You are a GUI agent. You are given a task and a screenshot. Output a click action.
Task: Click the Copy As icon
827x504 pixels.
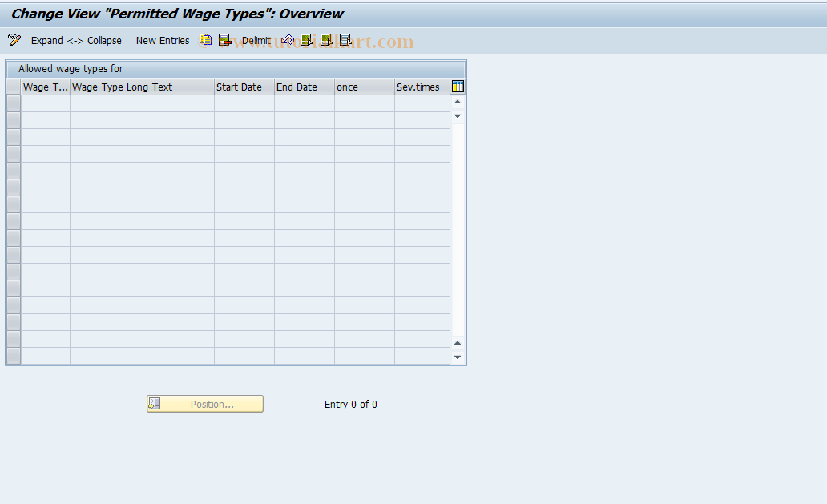(206, 40)
